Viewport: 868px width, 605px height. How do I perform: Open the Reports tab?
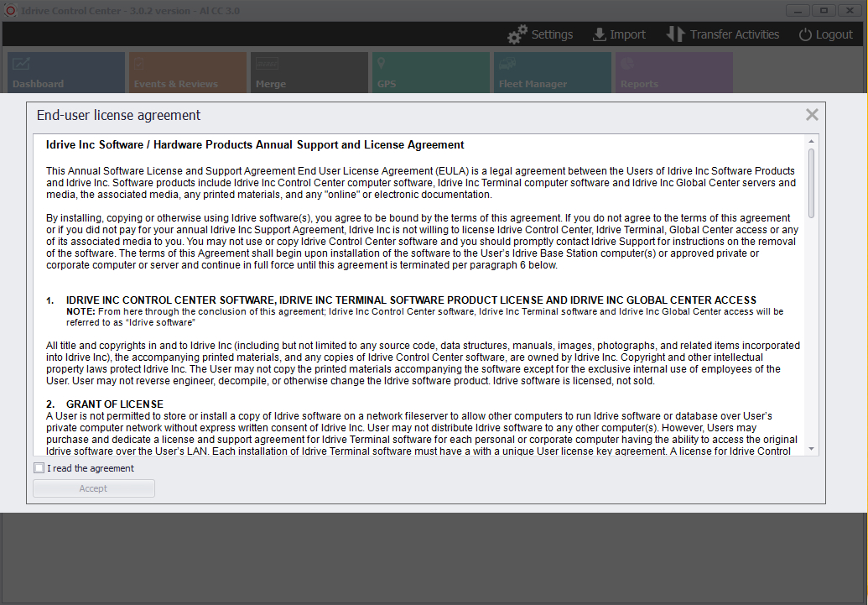pos(673,72)
